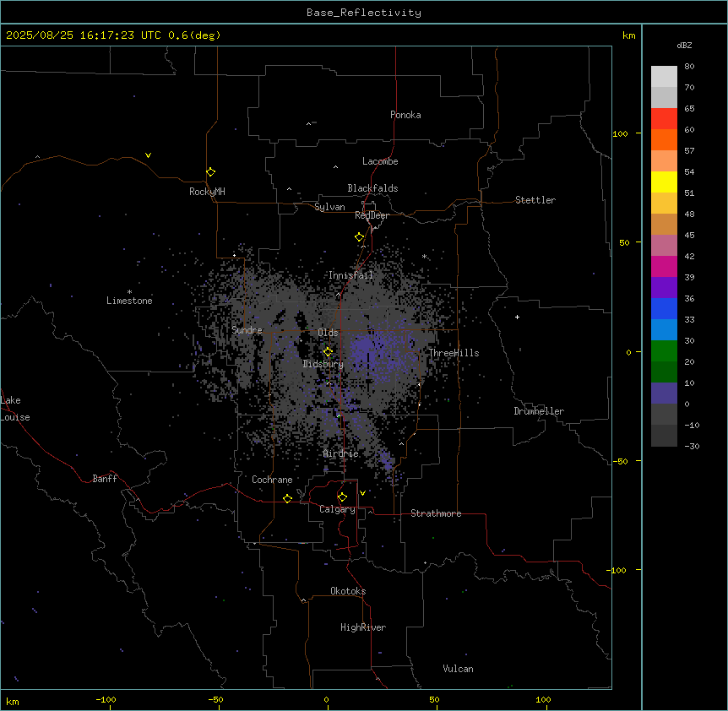728x711 pixels.
Task: Click the yellow diamond marker south of RedDeer
Action: 360,237
